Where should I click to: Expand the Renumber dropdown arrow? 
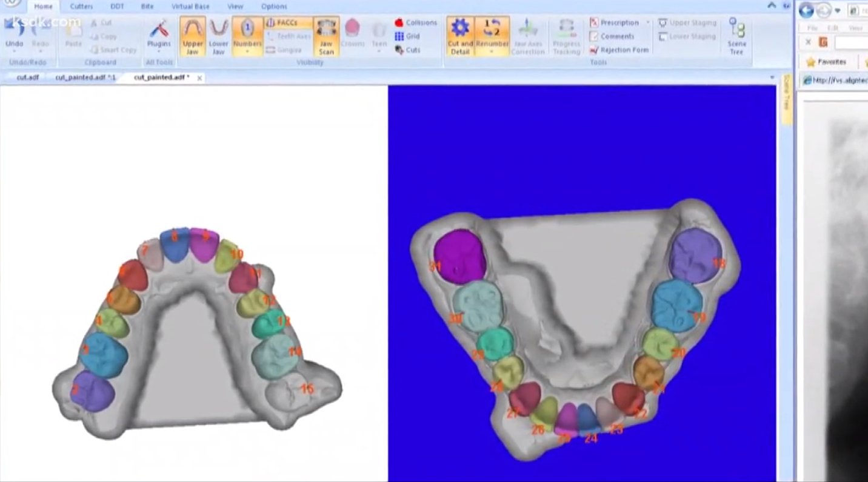click(492, 53)
